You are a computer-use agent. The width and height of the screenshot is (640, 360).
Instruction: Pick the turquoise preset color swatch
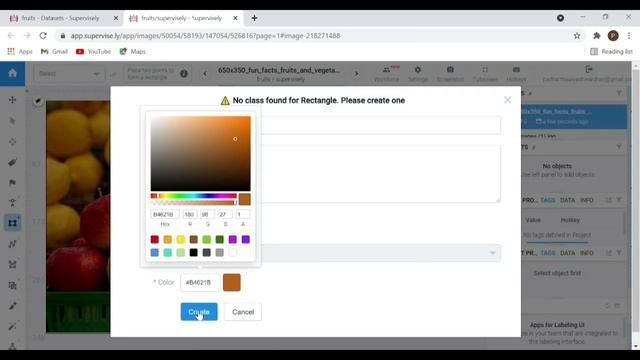tap(168, 253)
